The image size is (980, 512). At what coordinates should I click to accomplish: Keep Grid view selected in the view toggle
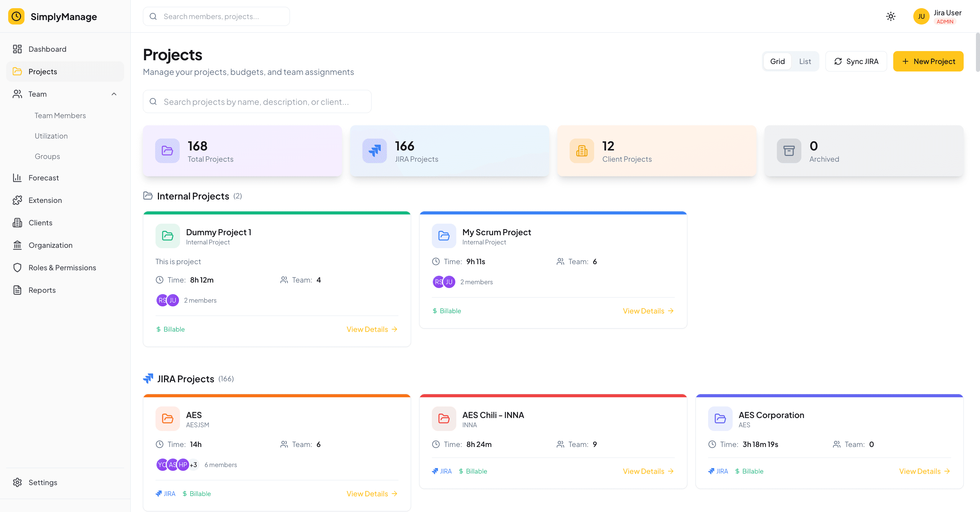(778, 61)
